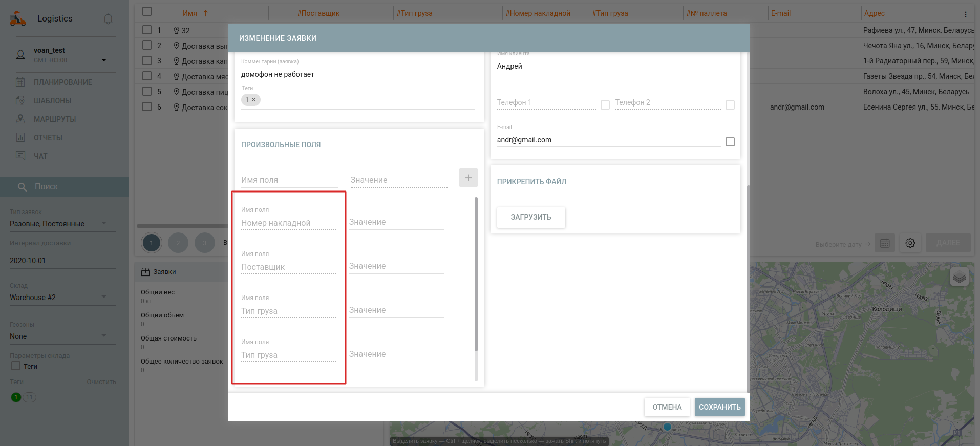Click the Комментарий input with домофон text
Screen dimensions: 980x446
coord(357,74)
